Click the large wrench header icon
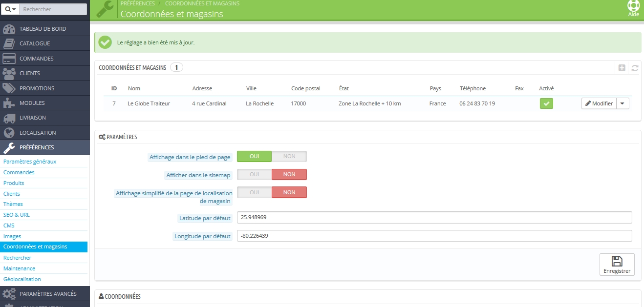 pyautogui.click(x=106, y=9)
